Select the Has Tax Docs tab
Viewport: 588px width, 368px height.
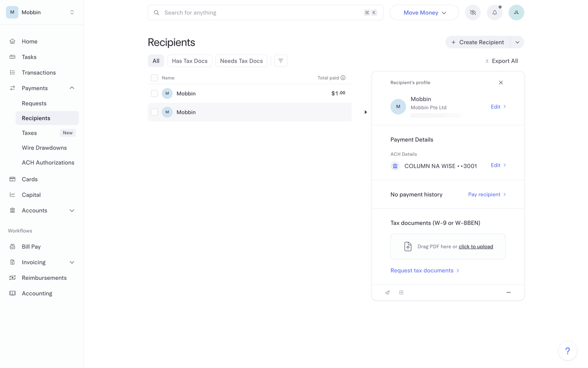(190, 61)
